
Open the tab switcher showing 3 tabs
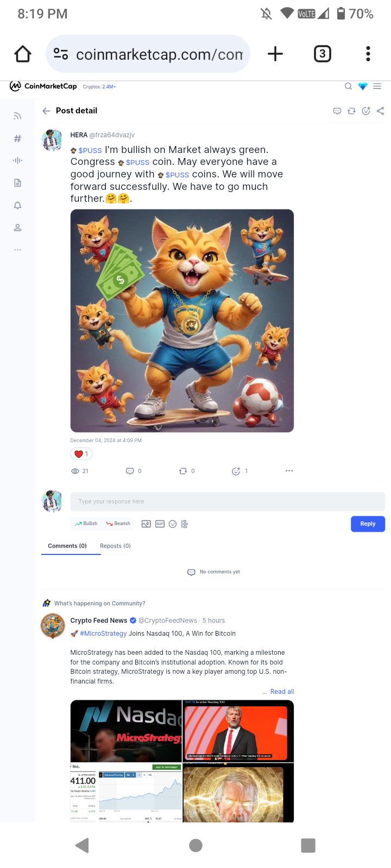(323, 54)
